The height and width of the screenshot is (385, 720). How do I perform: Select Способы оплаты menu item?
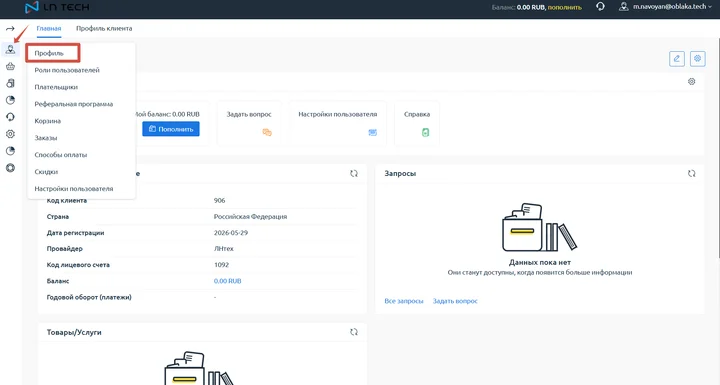click(x=61, y=155)
